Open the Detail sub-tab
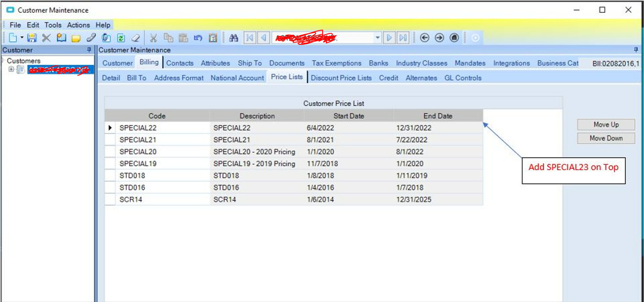The width and height of the screenshot is (644, 302). (111, 78)
